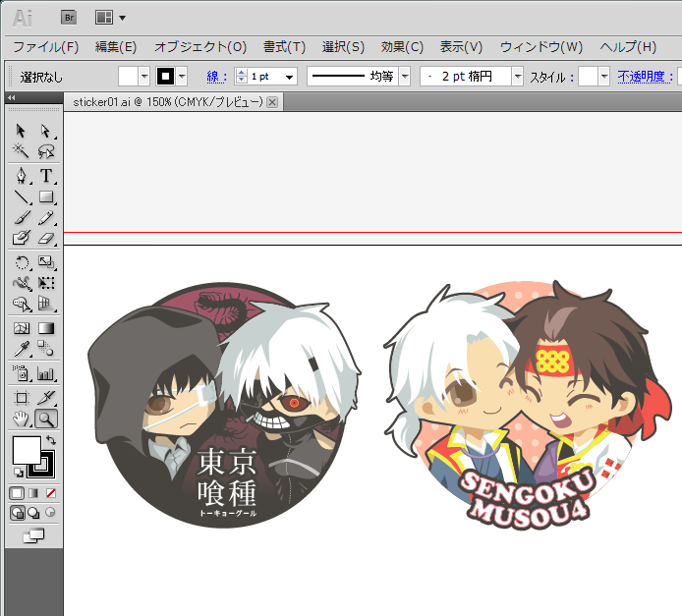Viewport: 682px width, 616px height.
Task: Change Screen Mode button
Action: [x=34, y=535]
